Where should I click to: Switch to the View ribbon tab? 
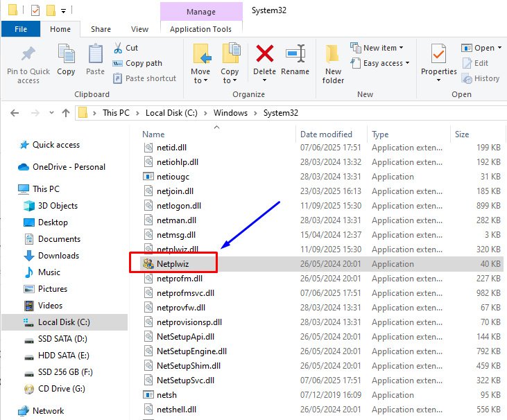pyautogui.click(x=139, y=29)
